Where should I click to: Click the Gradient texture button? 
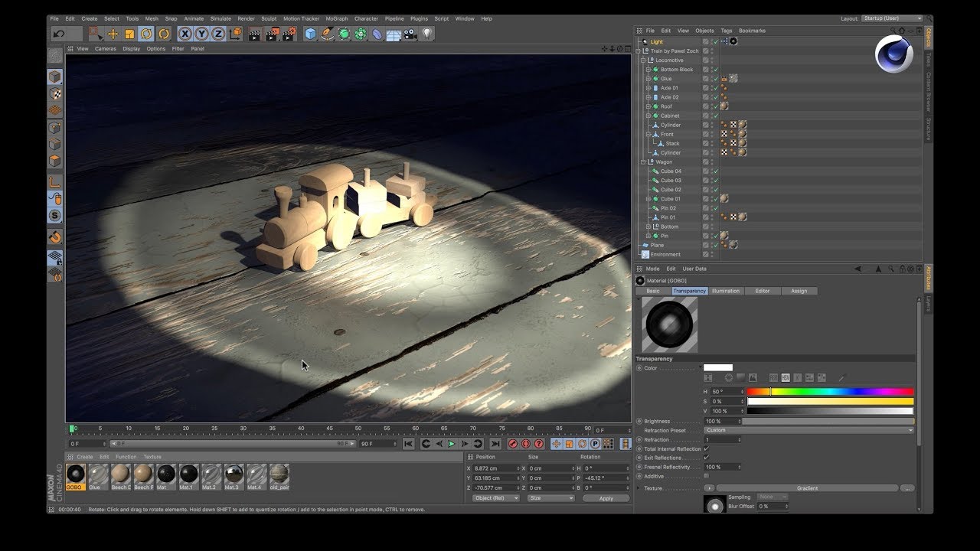pos(807,488)
